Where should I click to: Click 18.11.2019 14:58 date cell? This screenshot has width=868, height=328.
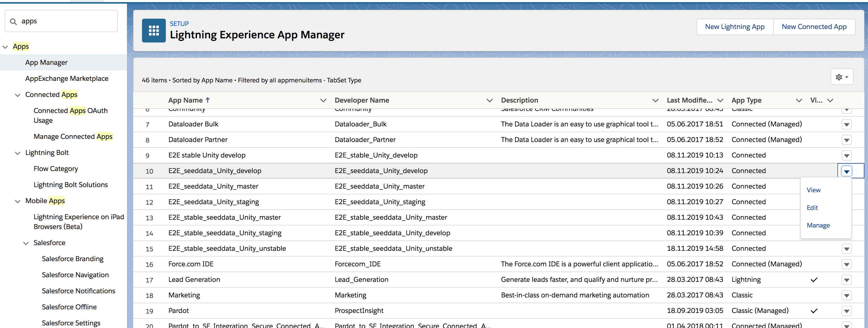coord(695,248)
